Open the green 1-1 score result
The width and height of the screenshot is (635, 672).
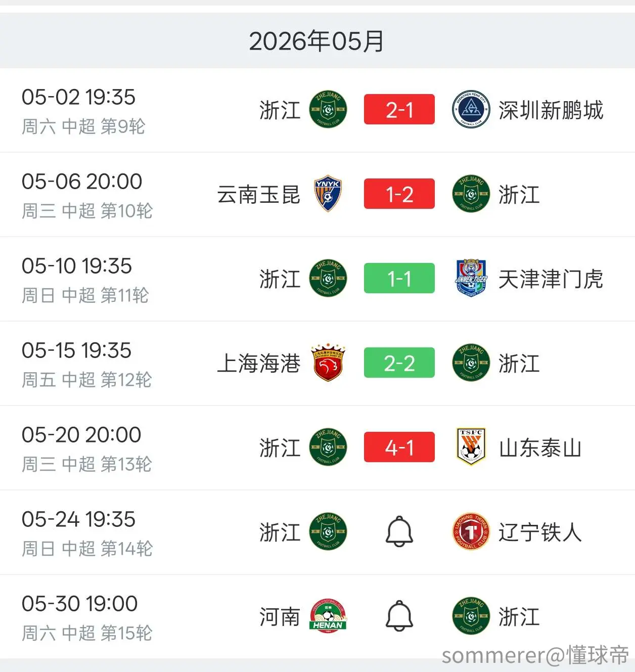pyautogui.click(x=399, y=278)
